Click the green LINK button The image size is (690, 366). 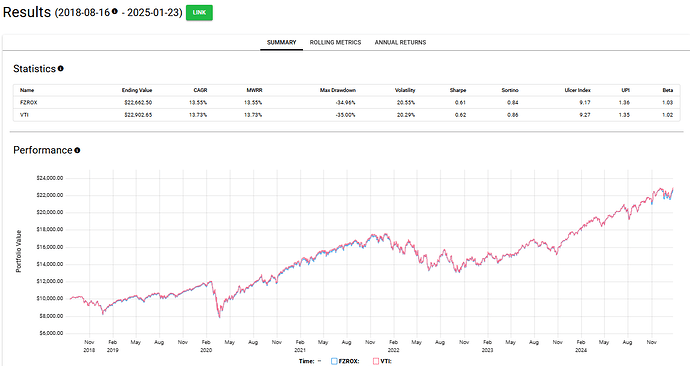(x=199, y=13)
